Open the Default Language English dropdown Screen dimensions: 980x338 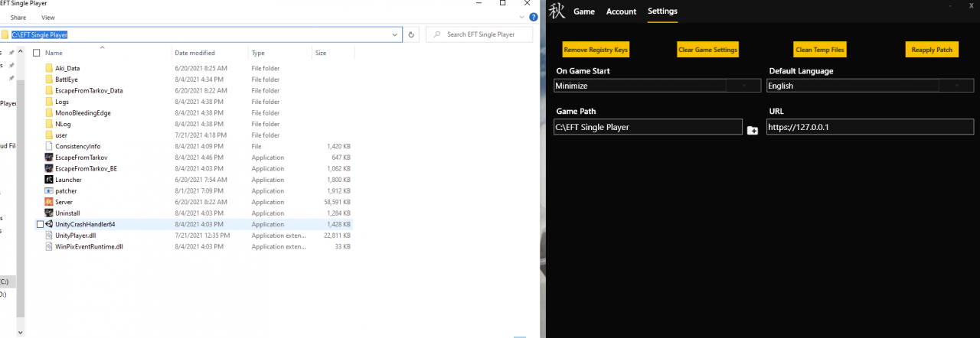[871, 86]
